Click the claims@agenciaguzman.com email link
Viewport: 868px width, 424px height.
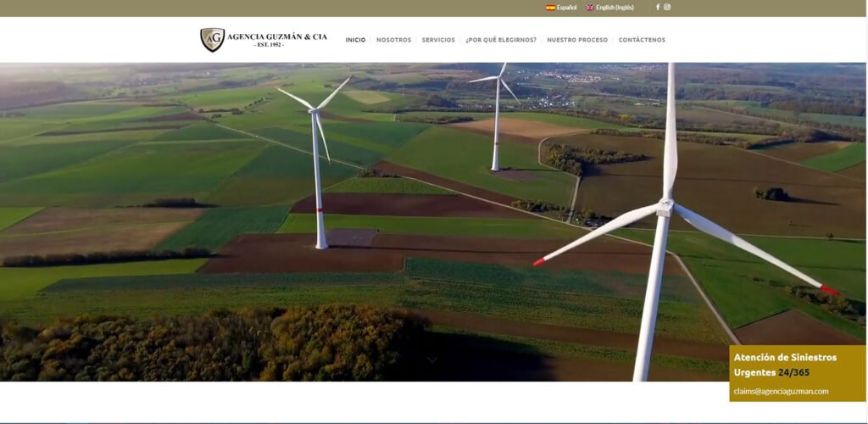click(x=781, y=391)
